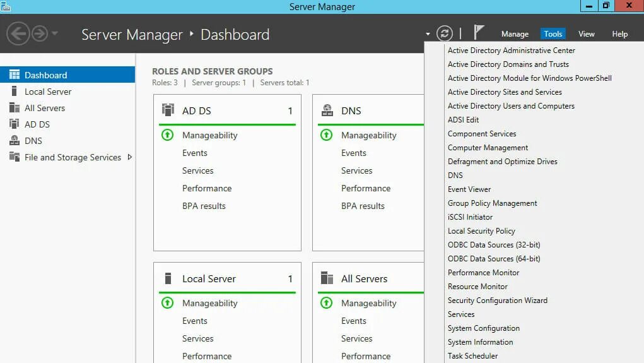
Task: Click the All Servers tile icon
Action: click(x=327, y=278)
